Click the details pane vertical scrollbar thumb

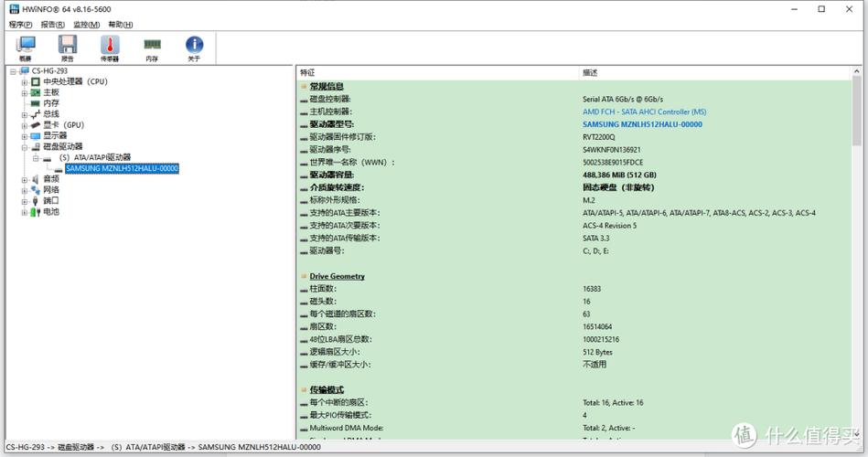coord(856,111)
